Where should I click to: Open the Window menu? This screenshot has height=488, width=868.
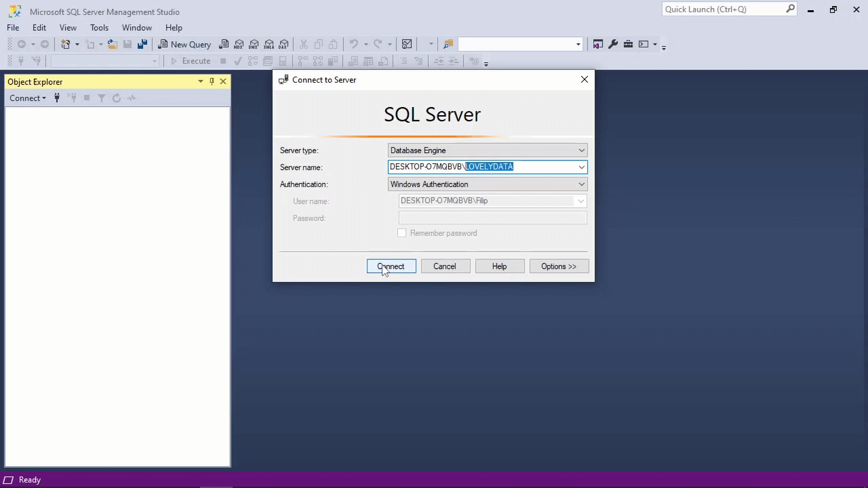[137, 28]
